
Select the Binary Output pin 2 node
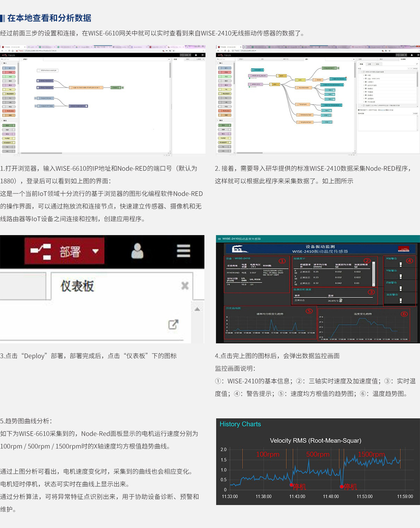pos(78,106)
